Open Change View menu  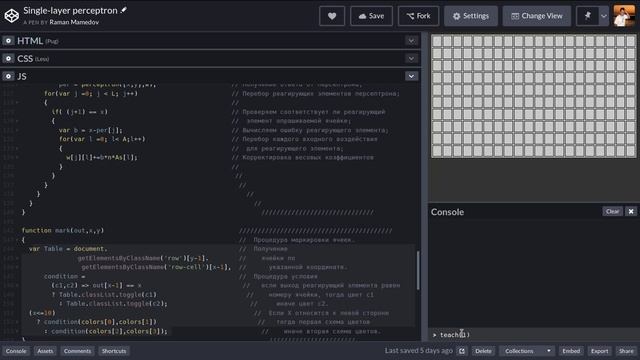tap(537, 16)
